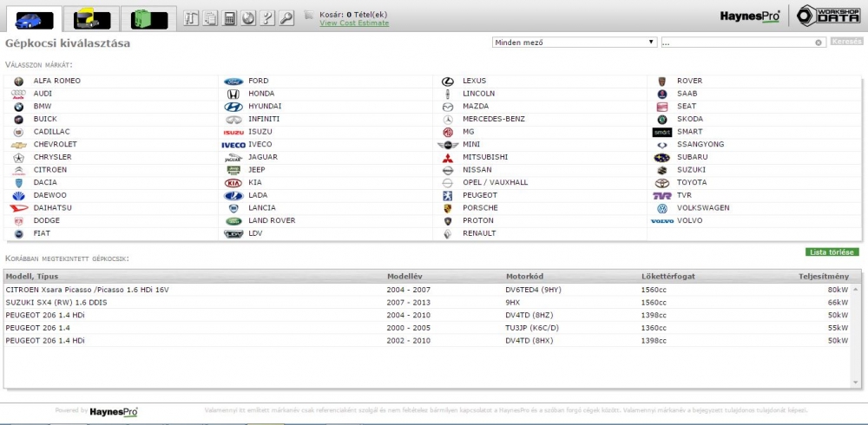Click the VOLKSWAGEN logo icon

click(662, 209)
